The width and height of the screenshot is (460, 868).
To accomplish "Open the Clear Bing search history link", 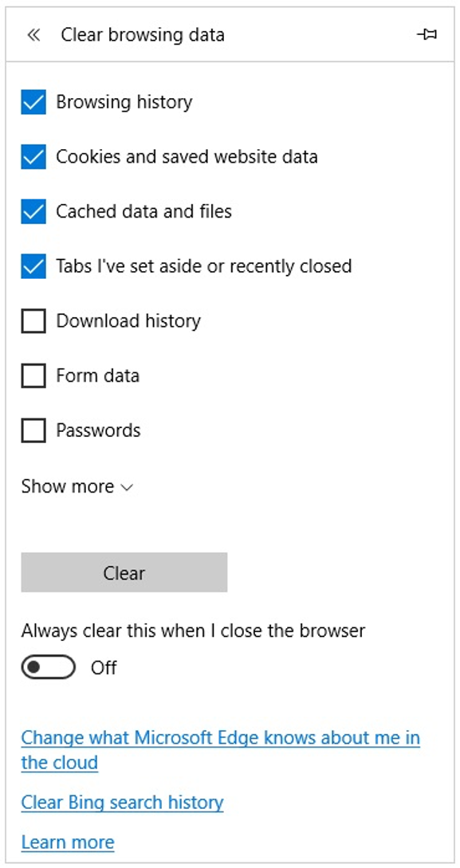I will tap(122, 802).
